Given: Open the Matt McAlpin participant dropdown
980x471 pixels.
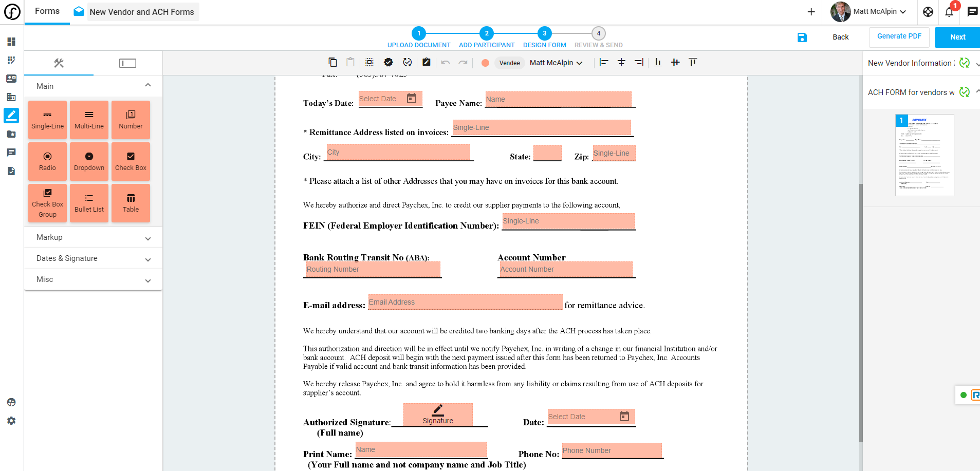Looking at the screenshot, I should click(x=557, y=62).
